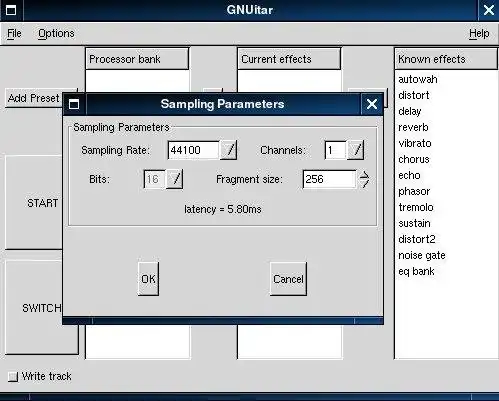The height and width of the screenshot is (401, 499).
Task: Expand the Bits dropdown arrow
Action: click(x=175, y=179)
